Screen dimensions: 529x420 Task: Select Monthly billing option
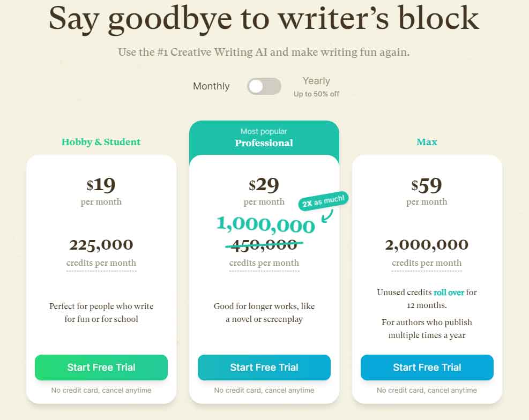(211, 86)
